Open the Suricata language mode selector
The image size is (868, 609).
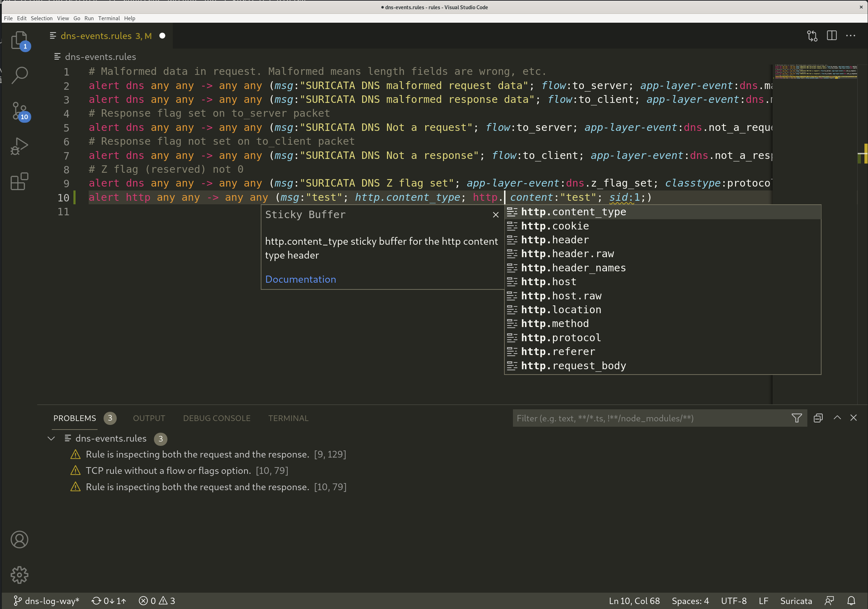pos(796,601)
